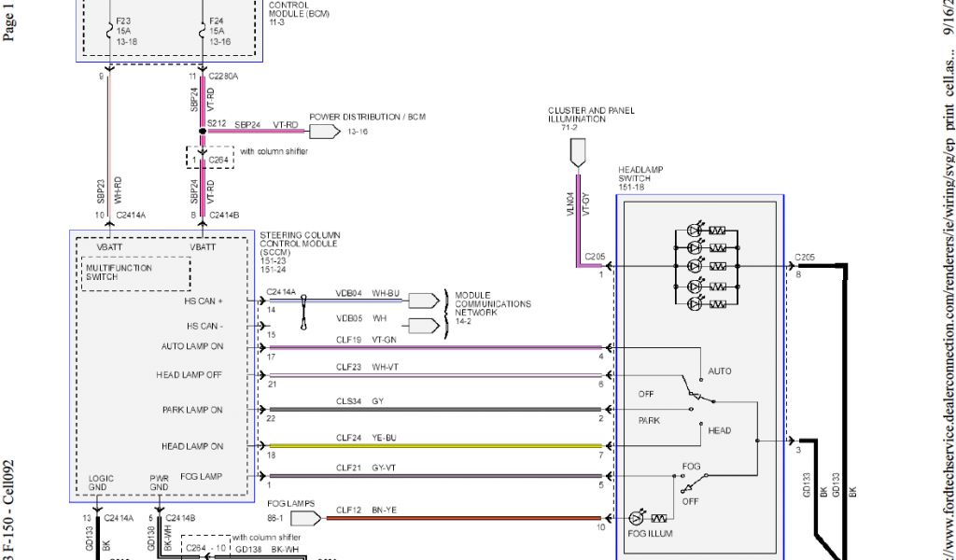956x560 pixels.
Task: Select the PARK position on headlamp switch
Action: click(649, 421)
